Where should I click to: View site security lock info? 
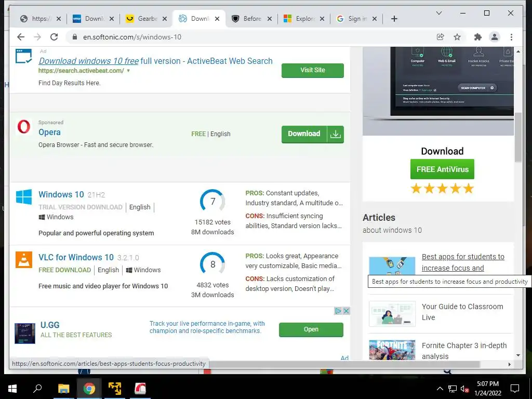coord(75,37)
